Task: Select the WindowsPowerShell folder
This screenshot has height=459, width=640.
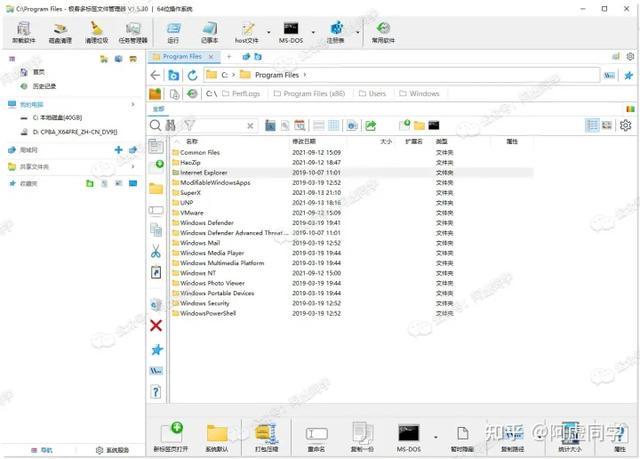Action: [208, 313]
